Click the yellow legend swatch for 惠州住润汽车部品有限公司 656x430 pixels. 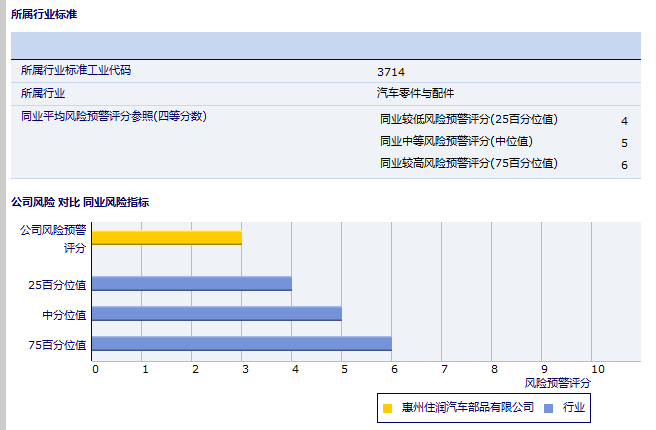(388, 408)
